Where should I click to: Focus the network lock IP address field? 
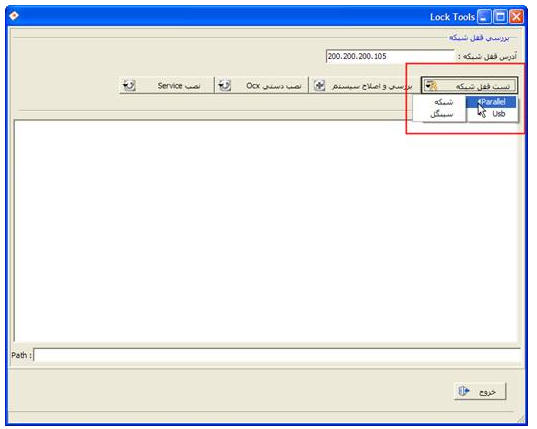click(390, 56)
